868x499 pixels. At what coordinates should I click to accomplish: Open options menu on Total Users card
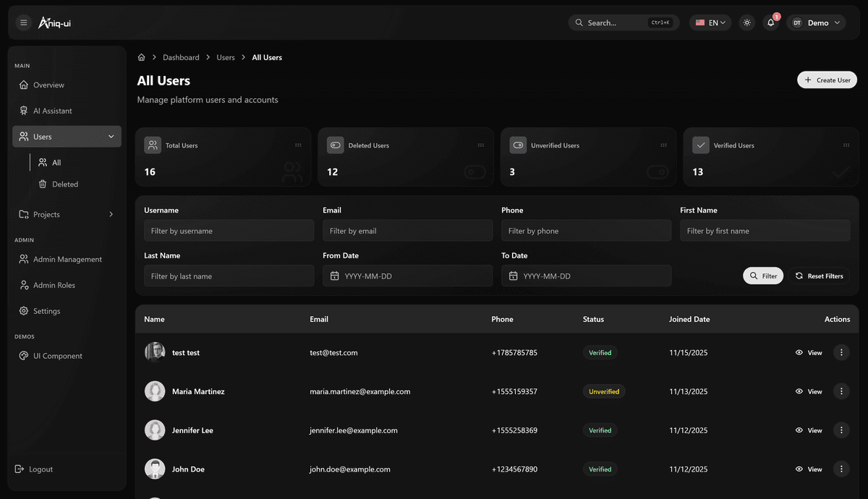(x=298, y=145)
